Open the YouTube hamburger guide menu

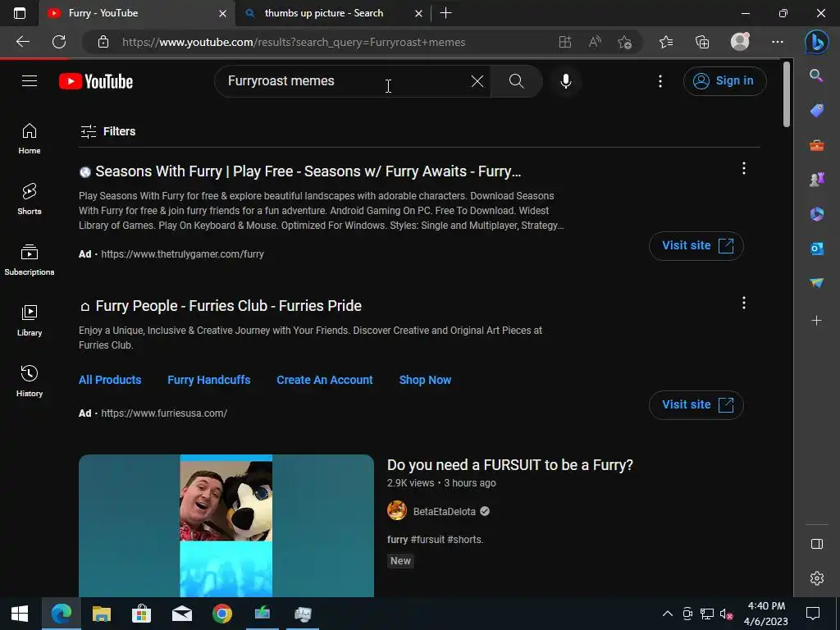pyautogui.click(x=30, y=81)
